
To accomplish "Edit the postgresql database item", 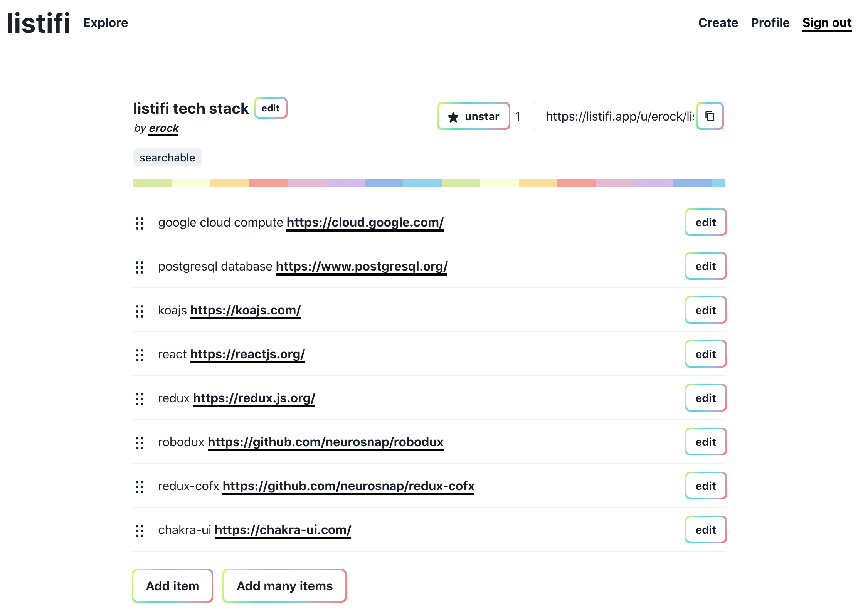I will tap(706, 266).
